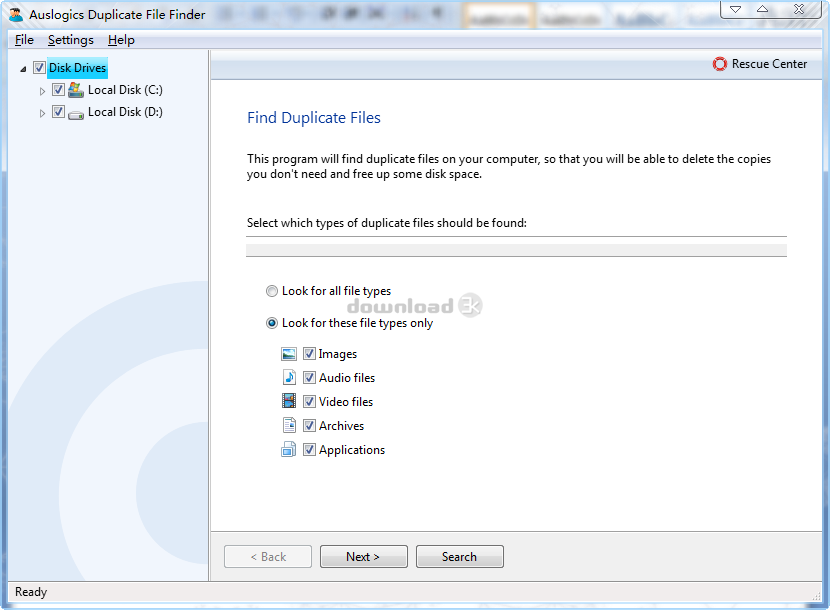Click the Local Disk (D:) drive icon
The height and width of the screenshot is (610, 830).
[76, 113]
